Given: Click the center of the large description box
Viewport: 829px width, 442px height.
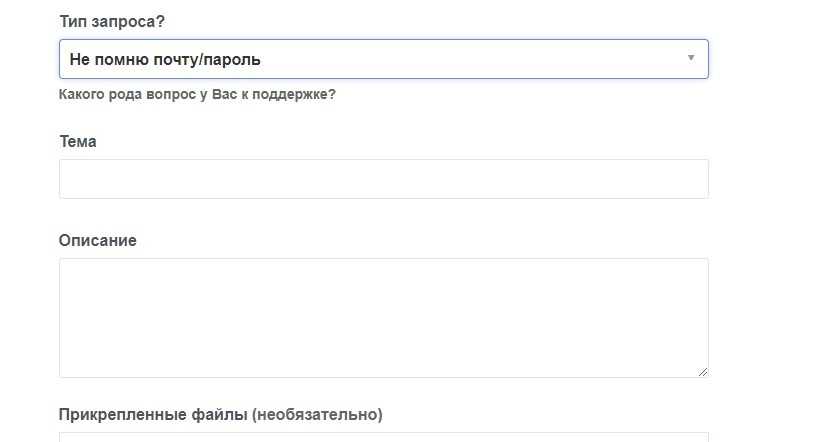Looking at the screenshot, I should pyautogui.click(x=383, y=318).
